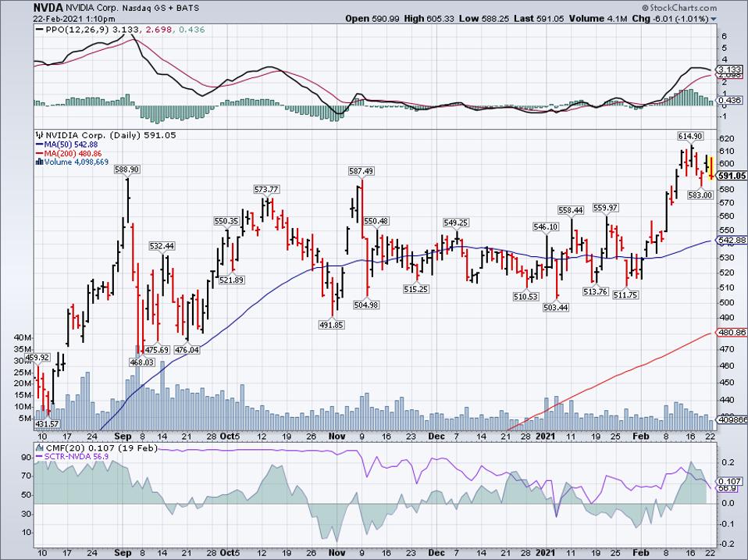Open the dropdown arrow beside Chg value

714,19
